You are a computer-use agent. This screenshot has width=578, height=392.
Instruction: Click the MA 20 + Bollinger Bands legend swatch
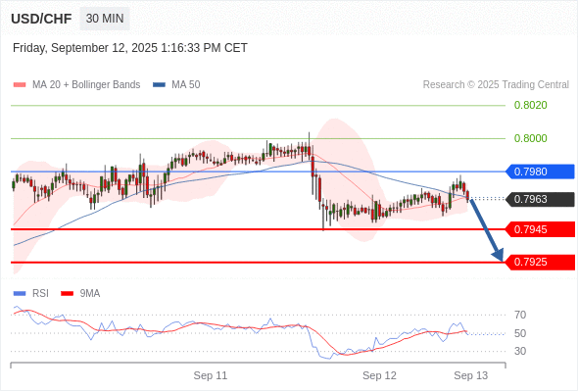coord(20,85)
